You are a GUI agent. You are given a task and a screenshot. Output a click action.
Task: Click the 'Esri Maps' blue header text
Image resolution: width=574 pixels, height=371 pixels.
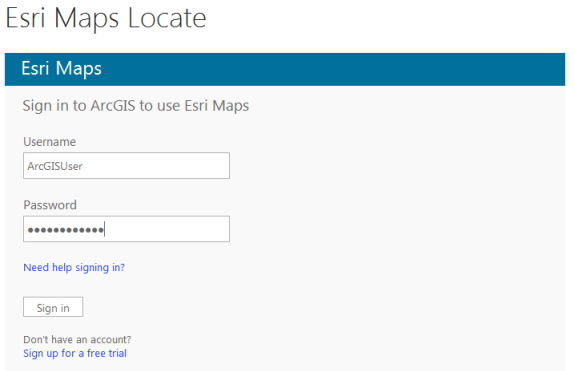(62, 68)
